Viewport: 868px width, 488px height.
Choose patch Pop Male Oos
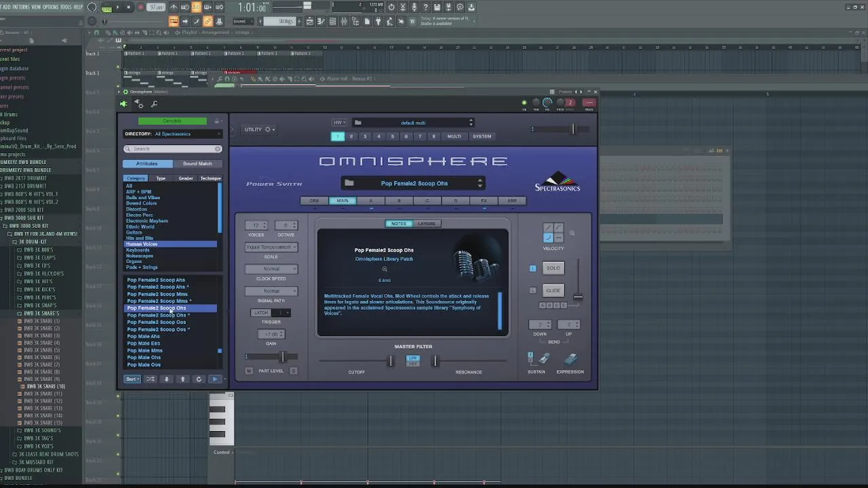(144, 365)
